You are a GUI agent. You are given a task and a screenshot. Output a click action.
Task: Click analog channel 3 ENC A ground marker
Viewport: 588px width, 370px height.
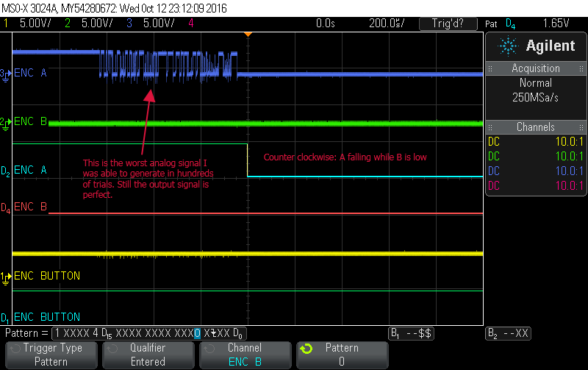click(6, 74)
